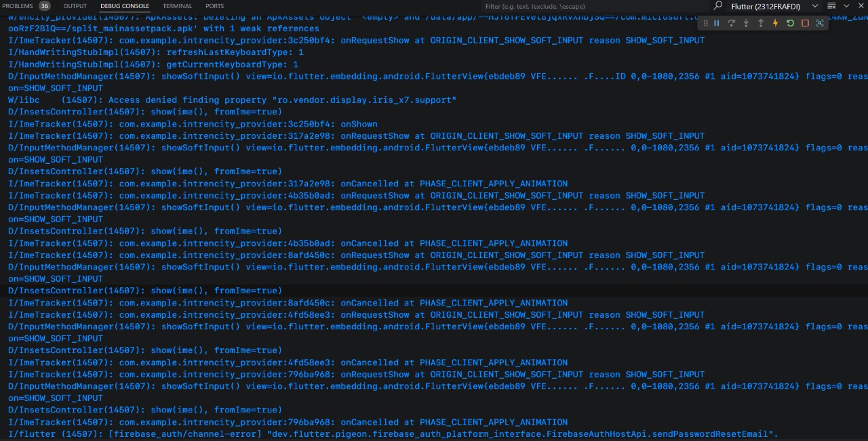Click the magnifier icon beside the filter

point(718,6)
